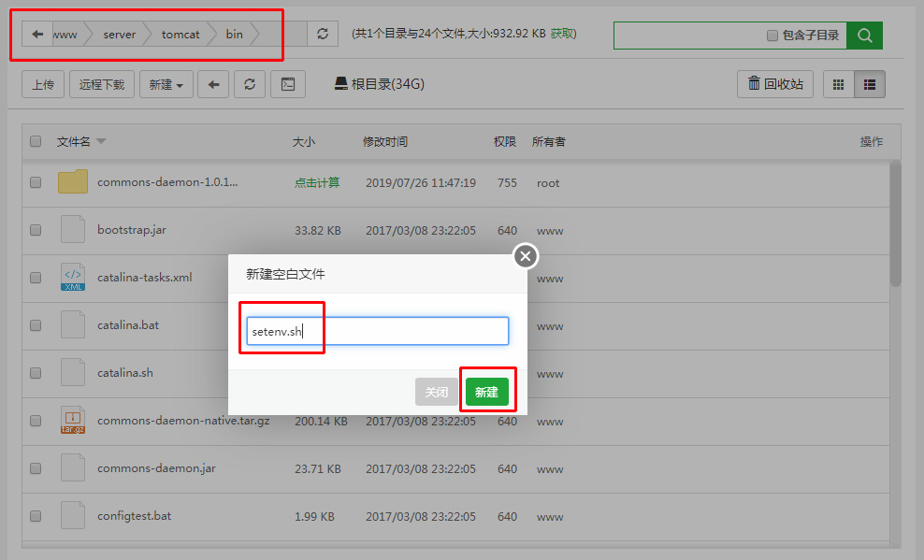Close the new blank file dialog
Viewport: 924px width, 560px height.
click(x=526, y=256)
